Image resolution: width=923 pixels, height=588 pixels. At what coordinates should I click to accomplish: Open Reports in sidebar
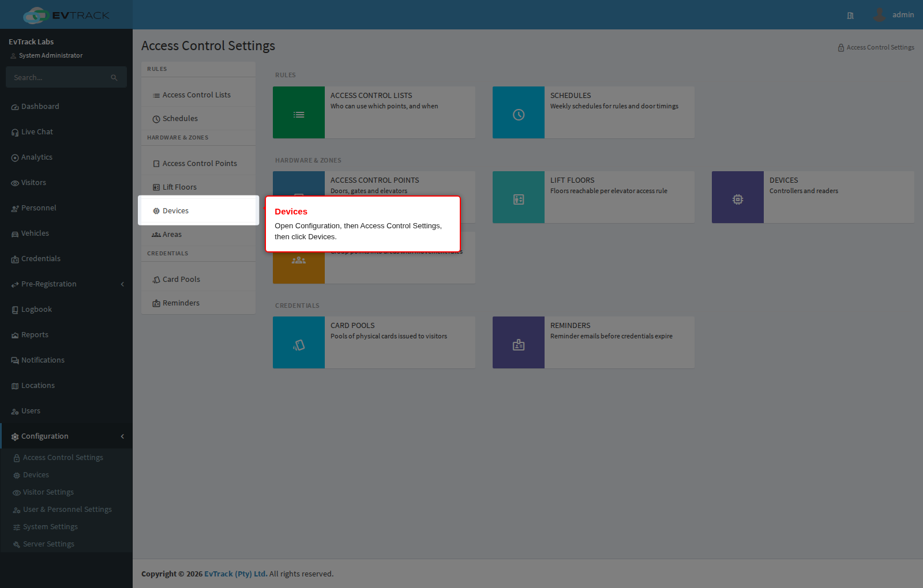[x=66, y=335]
